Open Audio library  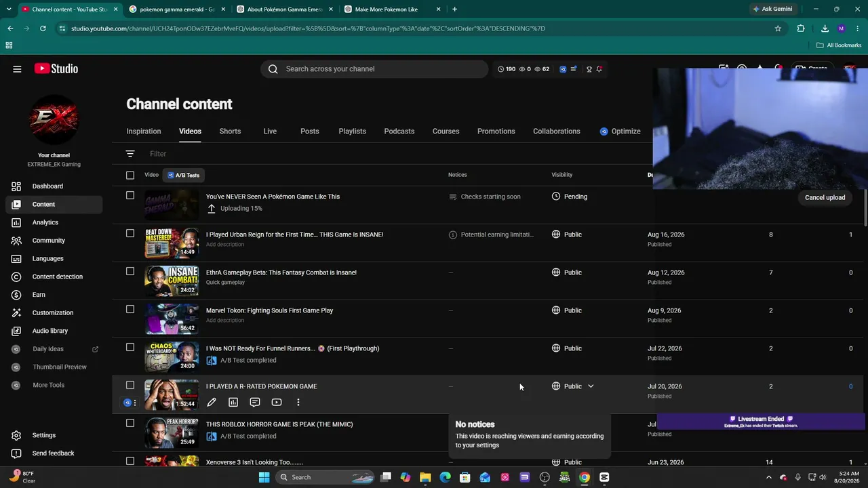pyautogui.click(x=52, y=331)
